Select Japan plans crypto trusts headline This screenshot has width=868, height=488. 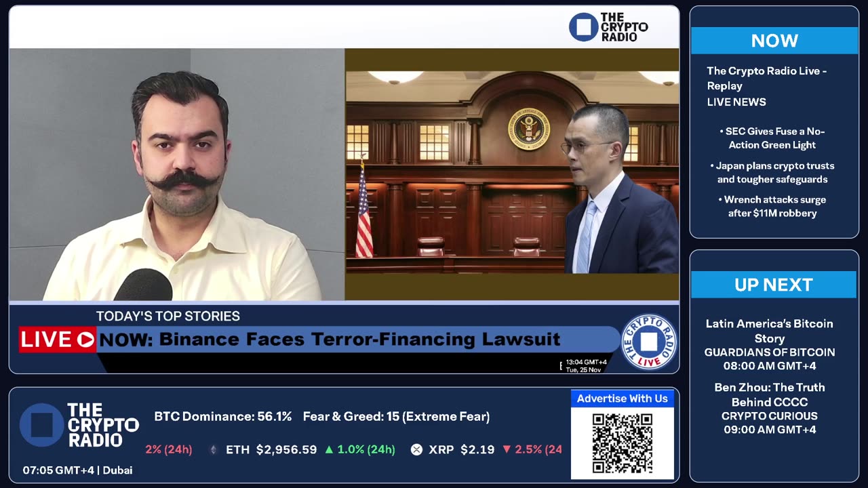pyautogui.click(x=772, y=172)
